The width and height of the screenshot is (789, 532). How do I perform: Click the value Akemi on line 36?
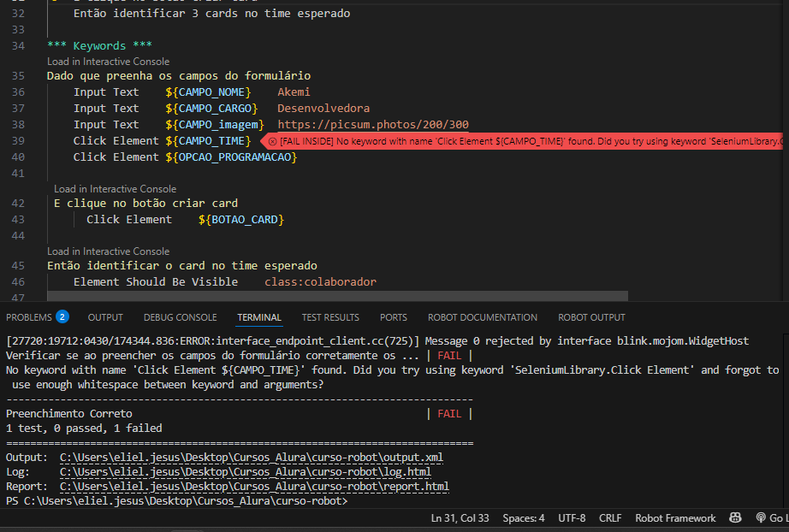[294, 92]
